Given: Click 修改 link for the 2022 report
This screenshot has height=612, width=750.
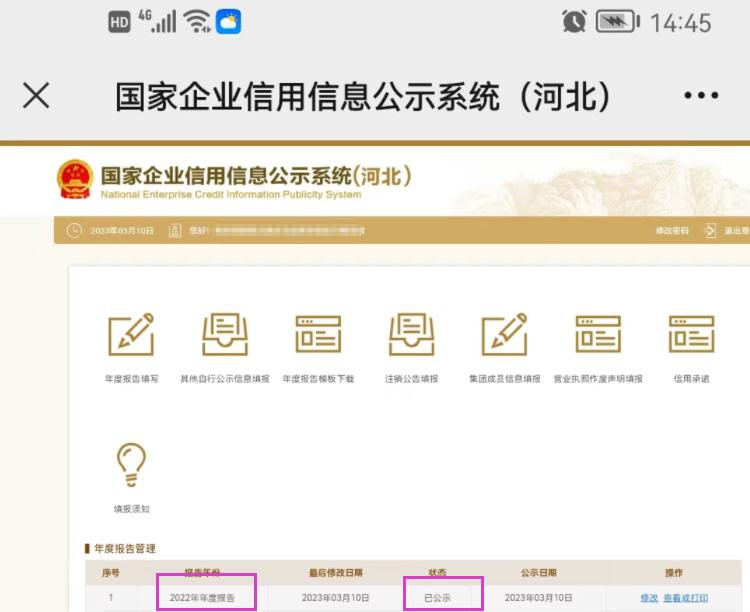Looking at the screenshot, I should click(649, 598).
